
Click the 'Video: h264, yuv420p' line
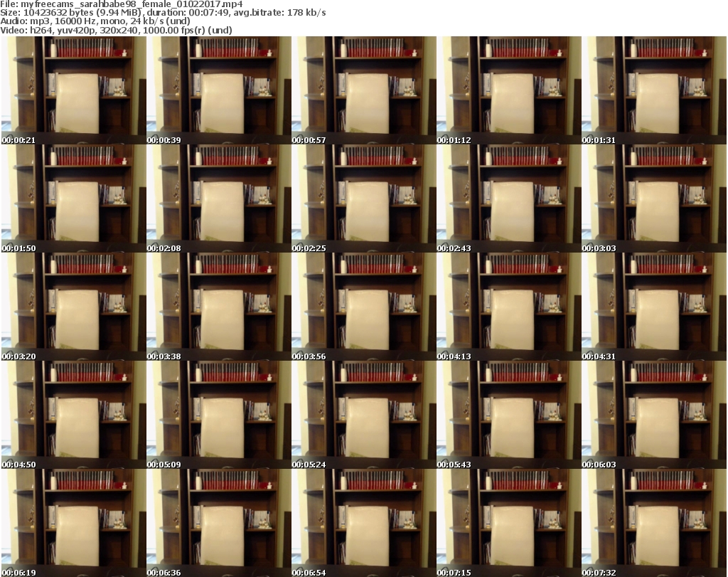coord(116,30)
